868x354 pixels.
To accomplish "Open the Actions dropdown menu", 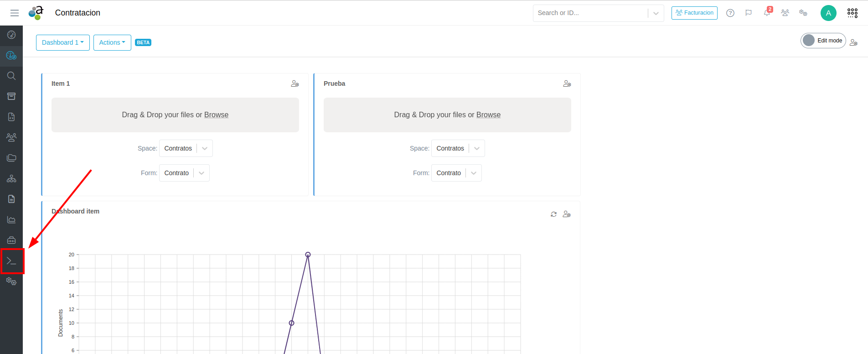I will (x=112, y=42).
